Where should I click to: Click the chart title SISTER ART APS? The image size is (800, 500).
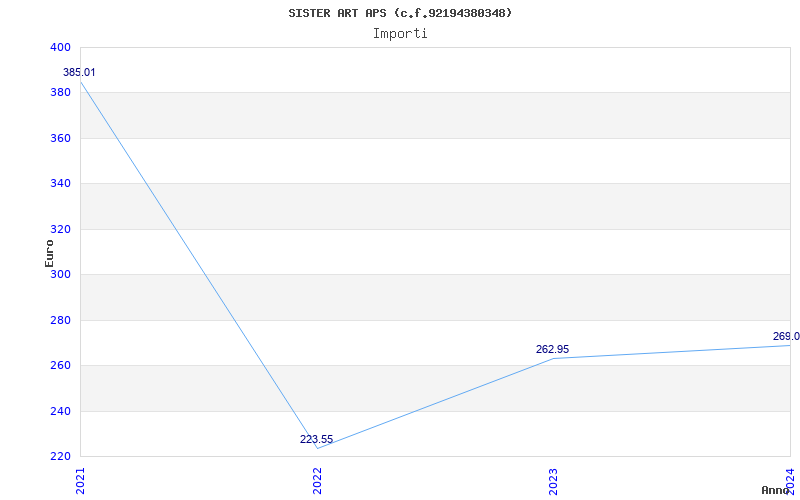(x=400, y=13)
